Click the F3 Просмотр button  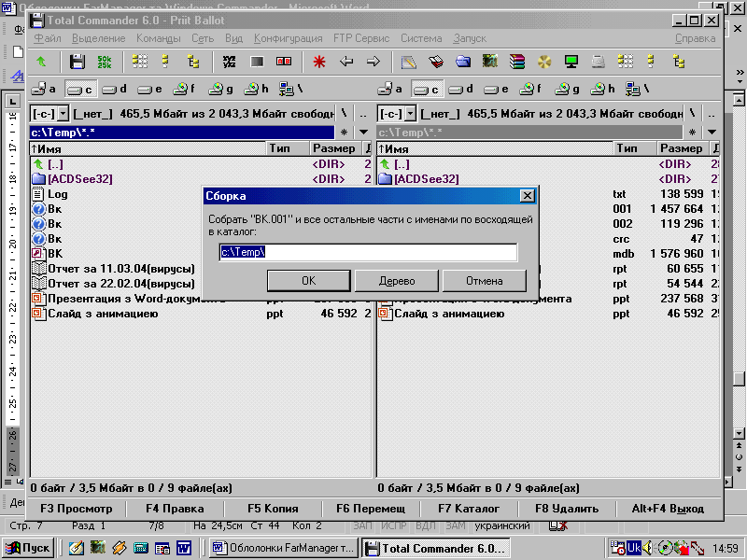(x=77, y=509)
